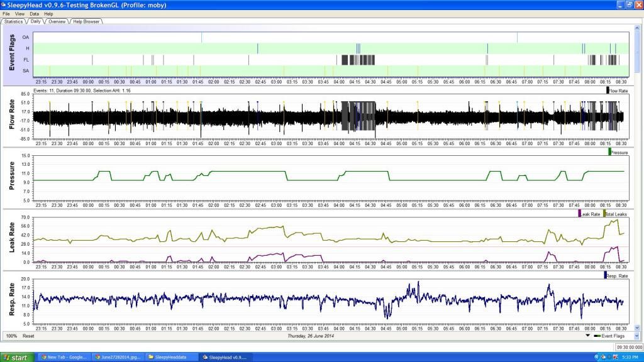Click the vertical scrollbar thumb at top right

(638, 52)
